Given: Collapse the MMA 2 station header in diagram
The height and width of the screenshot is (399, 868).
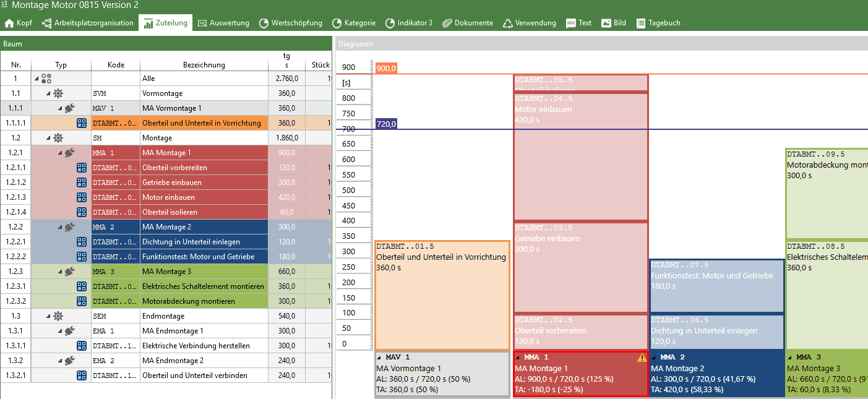Looking at the screenshot, I should click(x=654, y=358).
